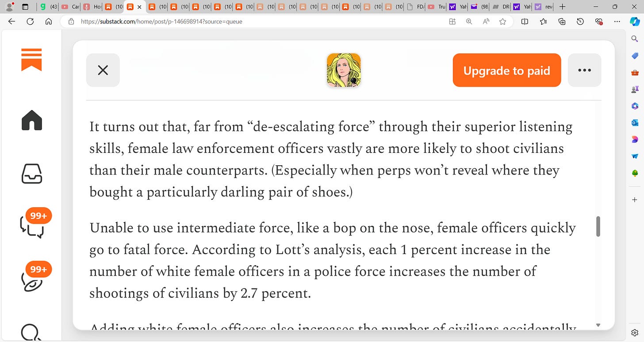Viewport: 644px width, 342px height.
Task: Open browser History clock icon
Action: [x=580, y=21]
